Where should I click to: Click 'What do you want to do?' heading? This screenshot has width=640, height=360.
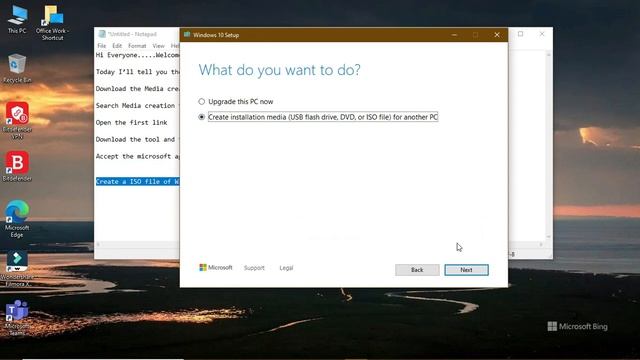280,70
